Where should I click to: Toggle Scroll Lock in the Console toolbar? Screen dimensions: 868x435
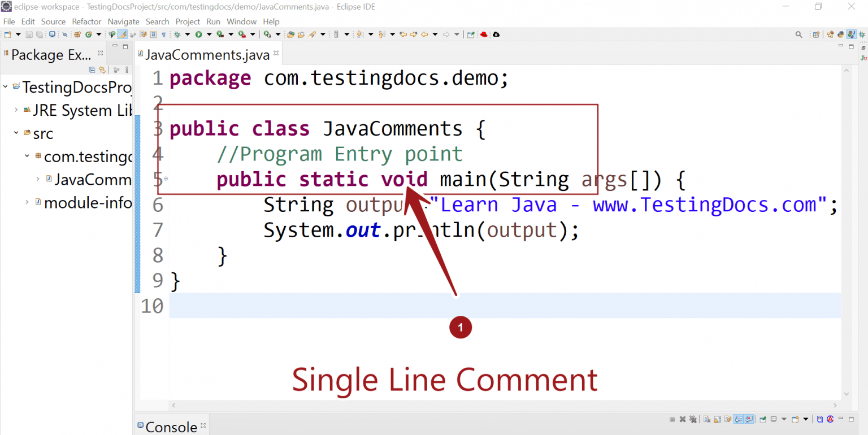click(x=718, y=419)
